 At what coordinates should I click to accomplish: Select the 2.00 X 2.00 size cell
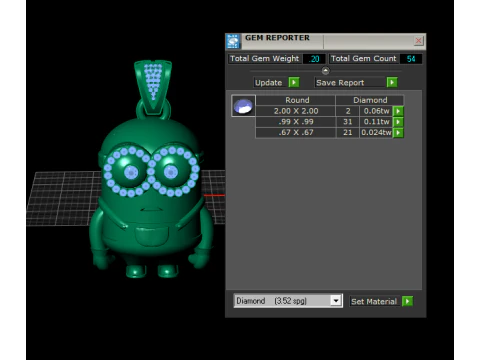[x=296, y=111]
